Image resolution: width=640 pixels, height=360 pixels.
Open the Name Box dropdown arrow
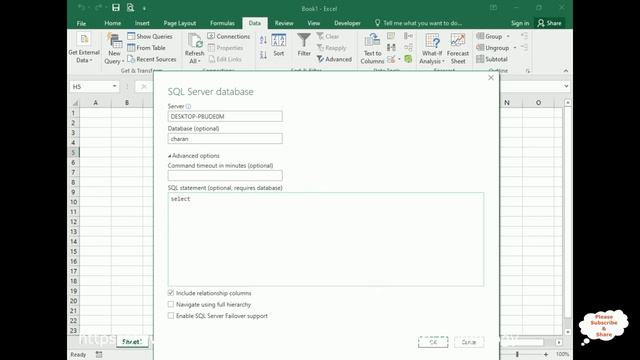click(x=115, y=87)
